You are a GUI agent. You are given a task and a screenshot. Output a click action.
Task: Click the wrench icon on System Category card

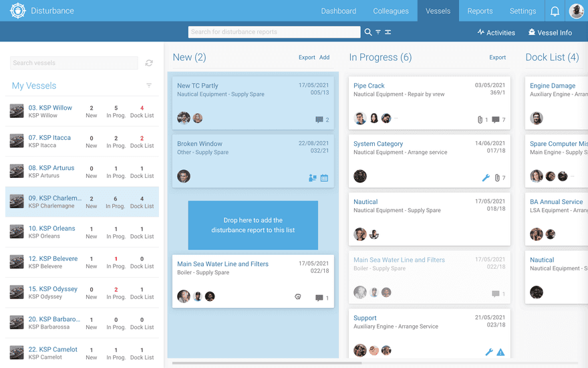(486, 177)
